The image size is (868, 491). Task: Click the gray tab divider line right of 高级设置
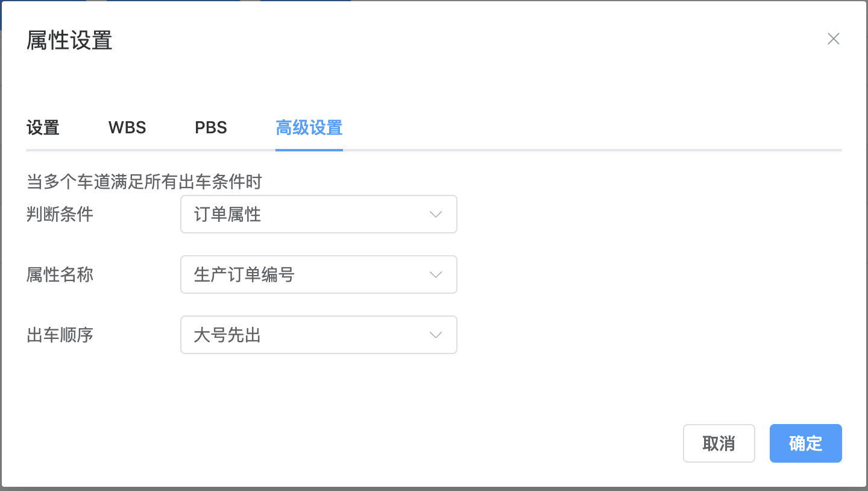pyautogui.click(x=591, y=150)
